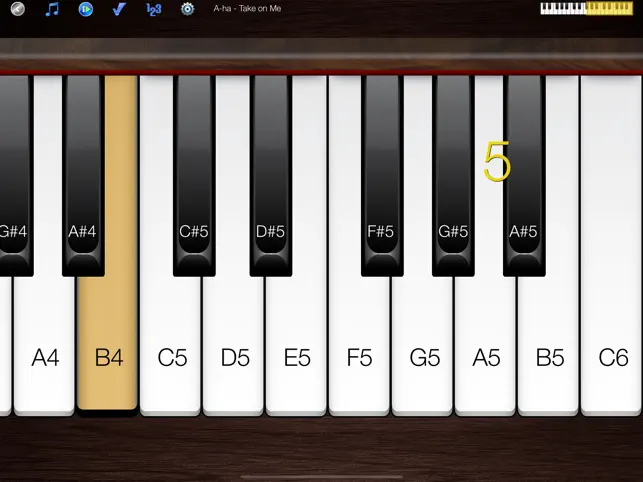The height and width of the screenshot is (482, 643).
Task: Tap the mini keyboard range navigator
Action: [586, 8]
